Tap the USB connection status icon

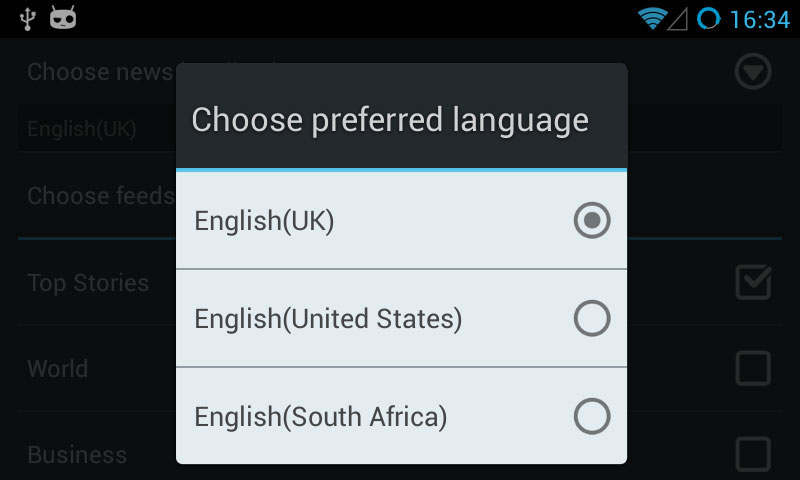(x=28, y=19)
